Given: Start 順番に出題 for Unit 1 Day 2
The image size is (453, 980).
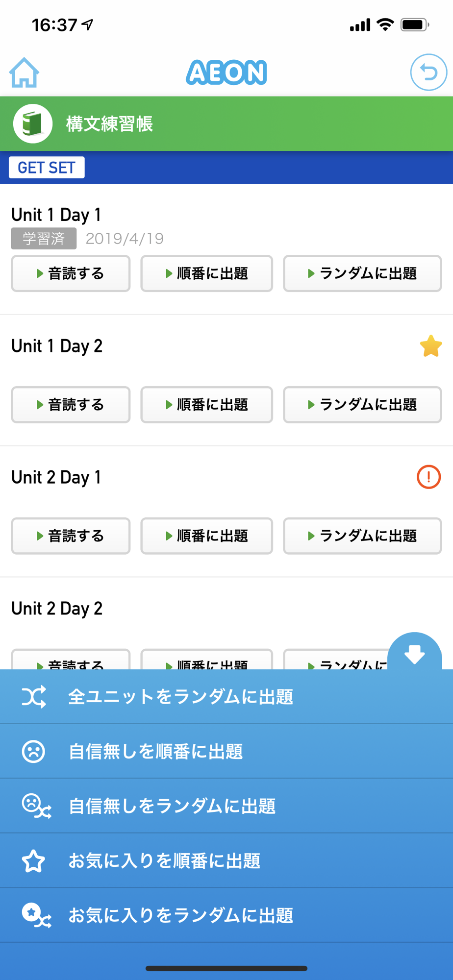Looking at the screenshot, I should [x=206, y=405].
